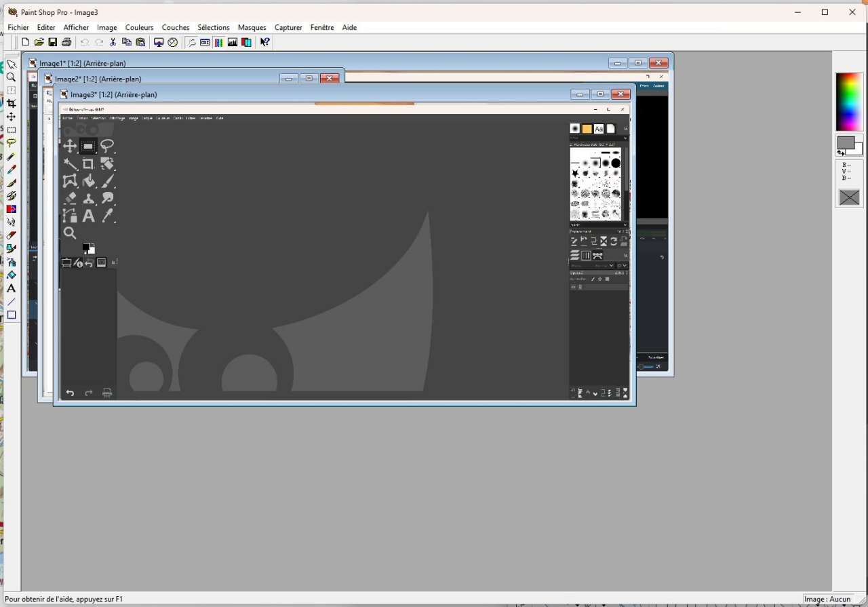Open the Couleurs menu
Screen dimensions: 868x607
pos(139,28)
